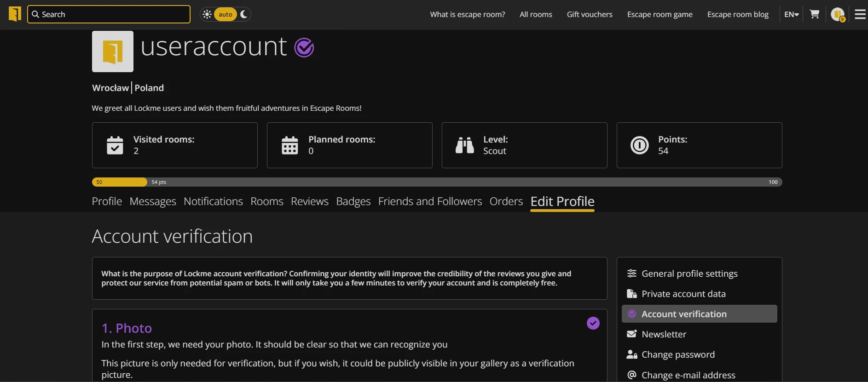Enable auto theme mode
Image resolution: width=868 pixels, height=382 pixels.
coord(225,14)
